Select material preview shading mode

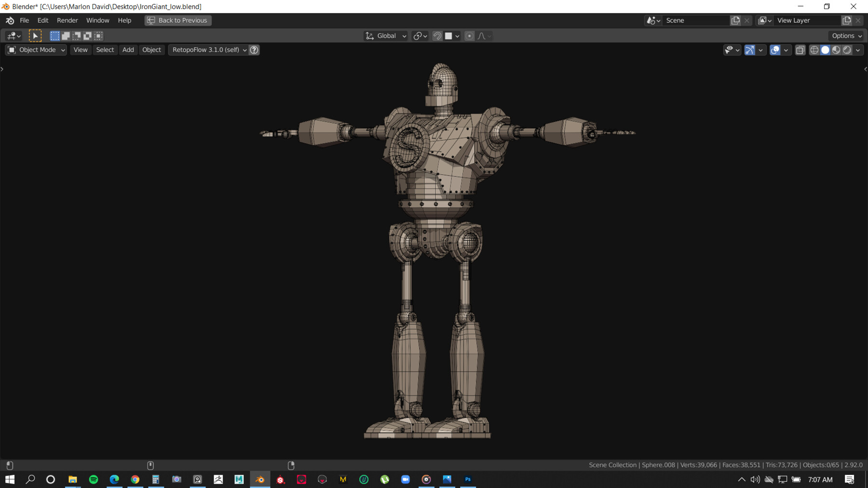(x=836, y=50)
